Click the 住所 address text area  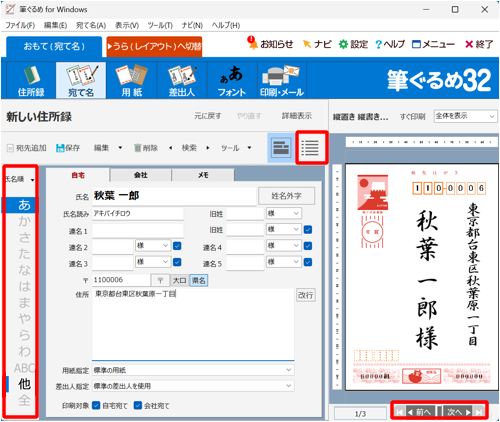(193, 323)
